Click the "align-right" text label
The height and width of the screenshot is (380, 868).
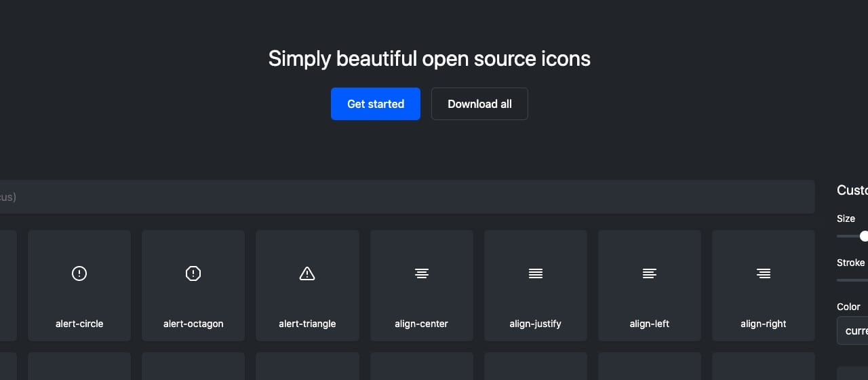coord(764,324)
